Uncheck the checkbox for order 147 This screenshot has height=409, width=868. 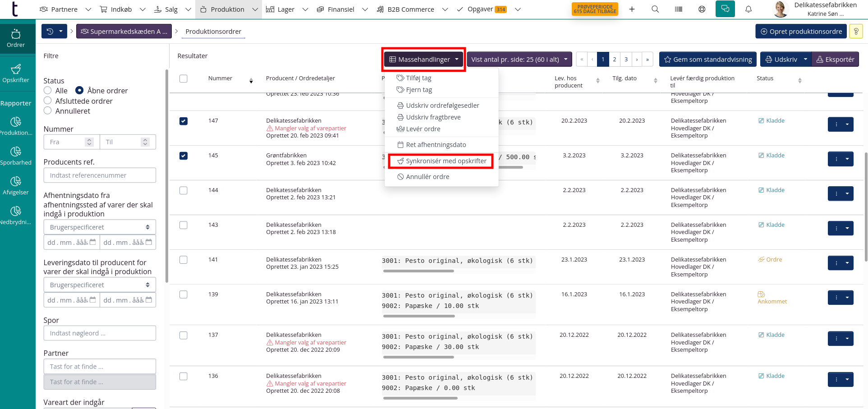click(x=184, y=121)
